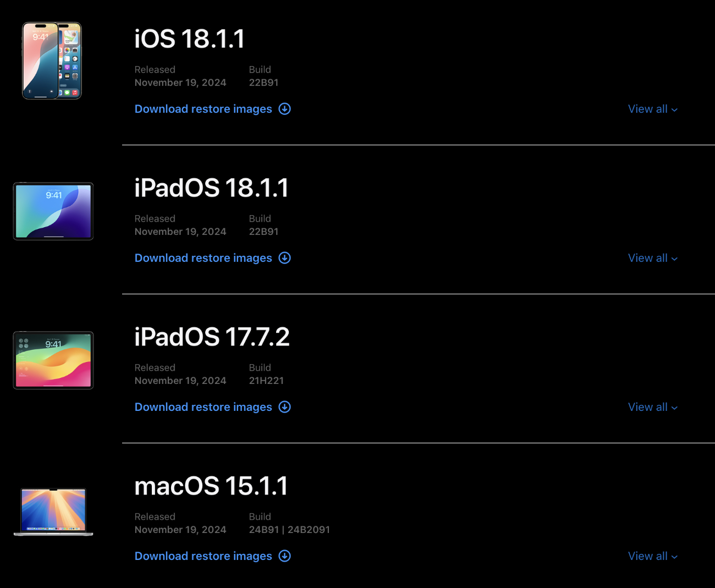Click the orange-wallpaper iPad image for iPadOS 17.7.2

(x=53, y=360)
